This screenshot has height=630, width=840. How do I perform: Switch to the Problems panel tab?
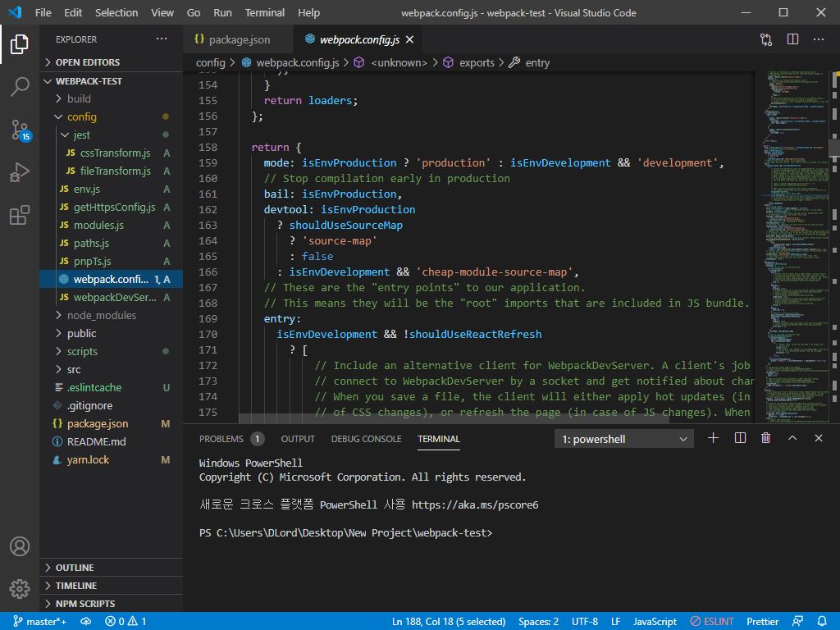coord(231,439)
